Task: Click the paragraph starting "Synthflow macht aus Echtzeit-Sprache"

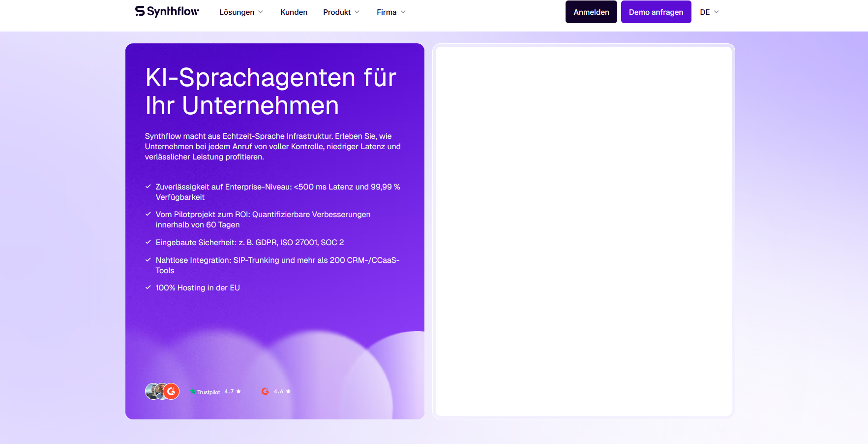Action: click(x=273, y=147)
